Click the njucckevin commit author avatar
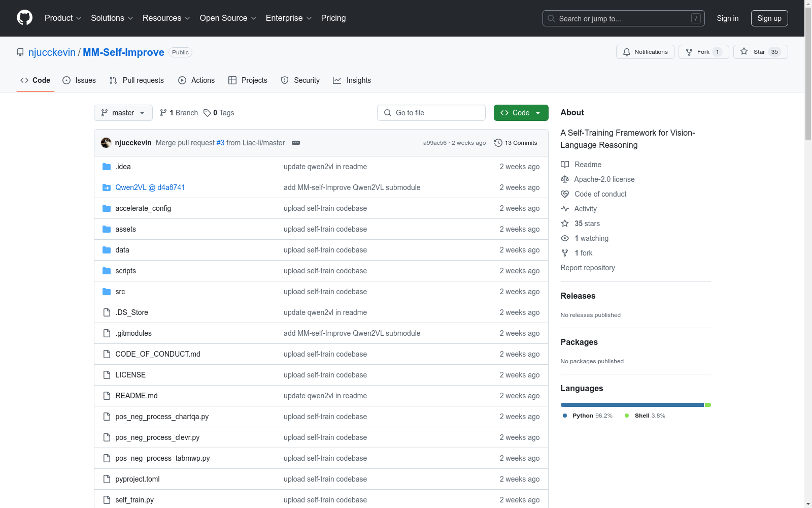The width and height of the screenshot is (812, 508). 106,143
